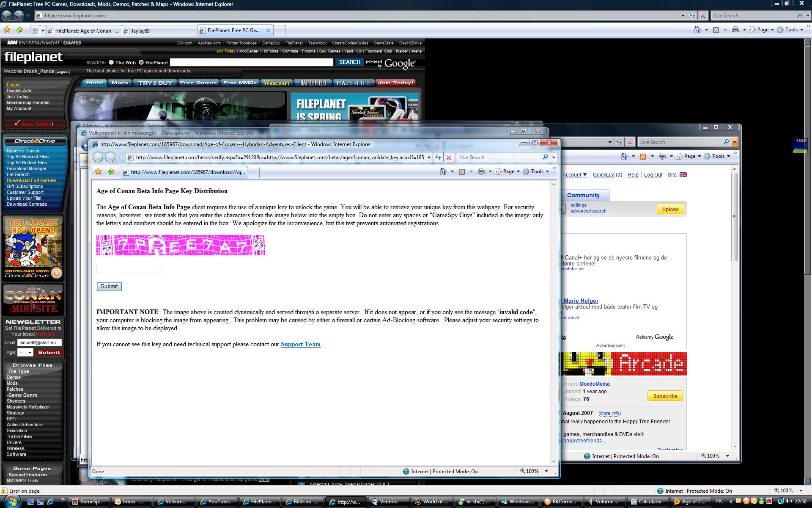
Task: Click FilePlanet SEARCH button
Action: [x=350, y=62]
